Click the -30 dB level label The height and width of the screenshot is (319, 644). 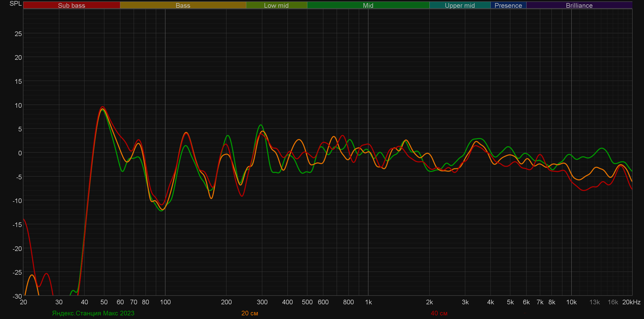click(x=17, y=296)
